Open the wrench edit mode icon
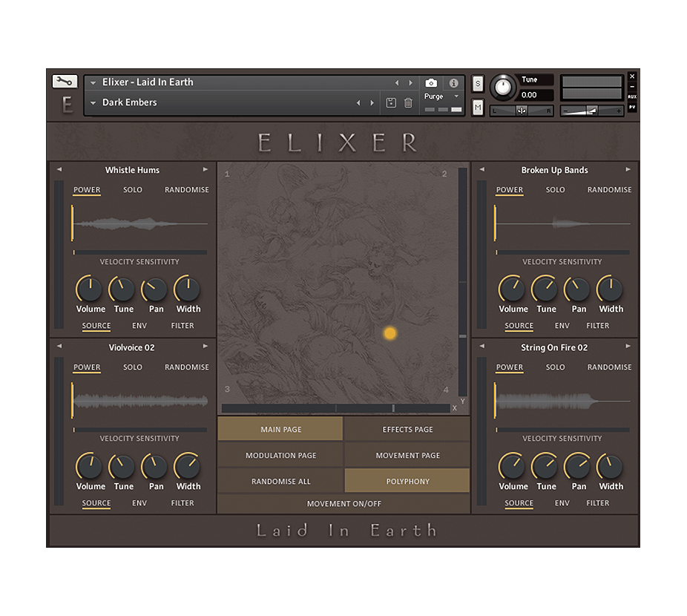The image size is (687, 616). click(65, 82)
